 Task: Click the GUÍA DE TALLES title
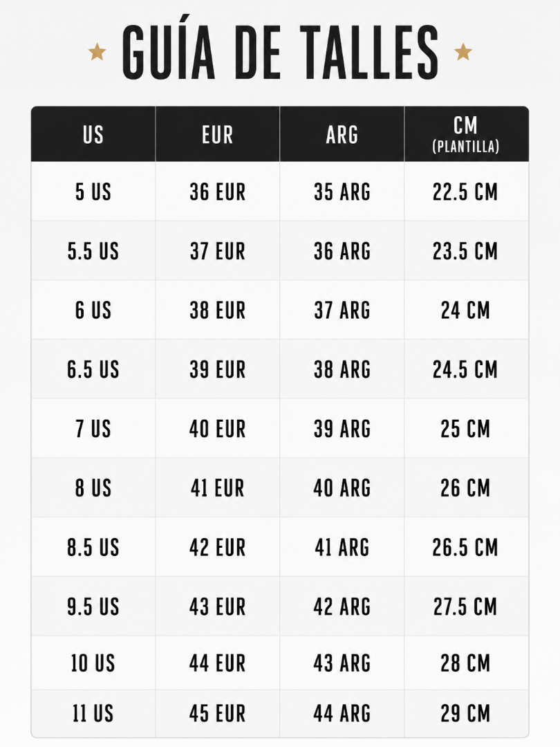pyautogui.click(x=280, y=51)
